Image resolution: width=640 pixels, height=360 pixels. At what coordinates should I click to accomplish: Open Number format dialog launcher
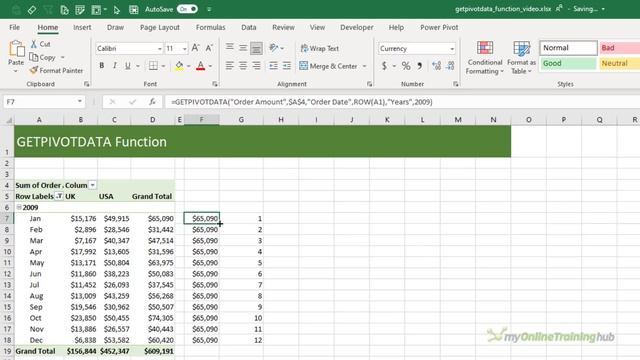[456, 84]
